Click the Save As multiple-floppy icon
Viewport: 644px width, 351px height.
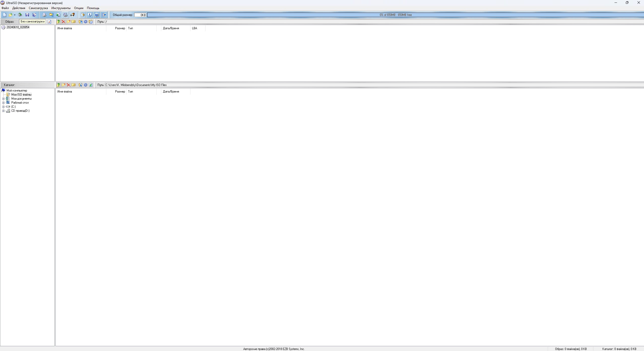(34, 15)
